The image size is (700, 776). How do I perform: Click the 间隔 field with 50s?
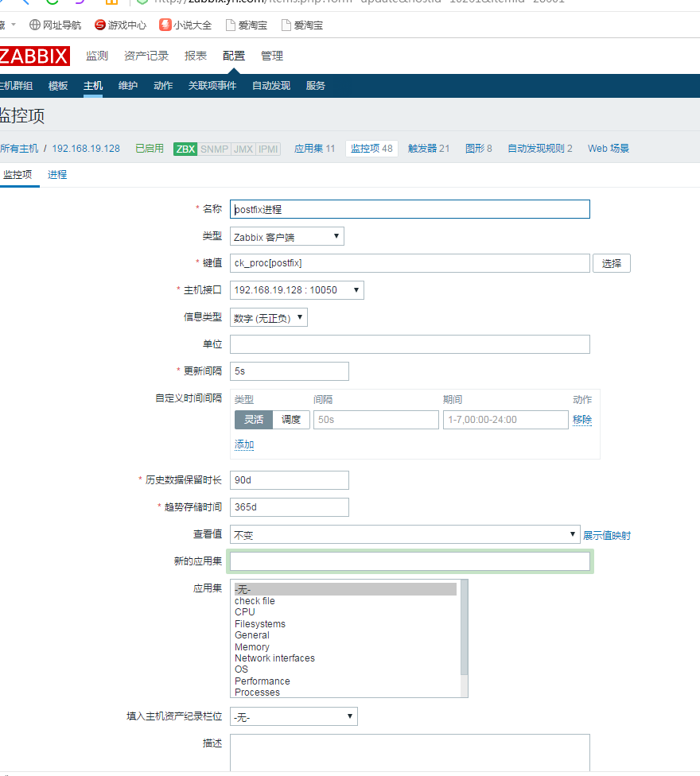(376, 420)
